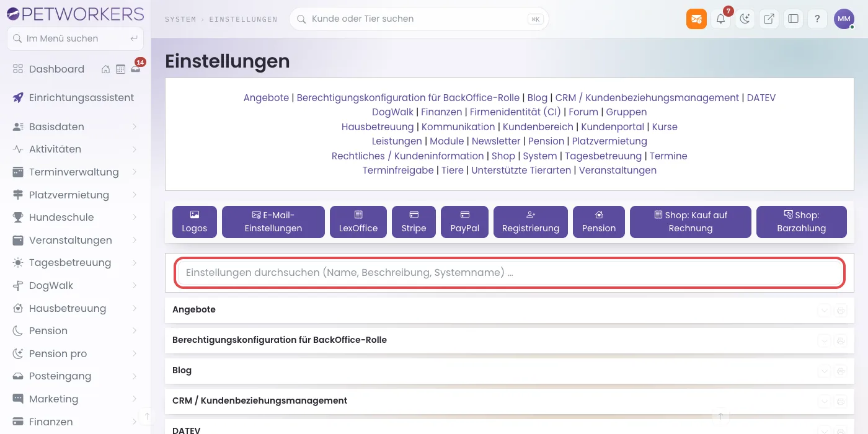Click the home icon beside Dashboard
868x434 pixels.
click(x=106, y=69)
